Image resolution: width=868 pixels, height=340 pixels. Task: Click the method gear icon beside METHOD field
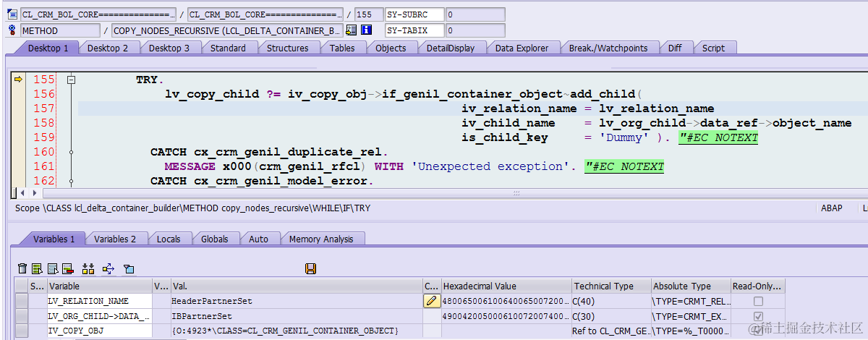[x=12, y=30]
